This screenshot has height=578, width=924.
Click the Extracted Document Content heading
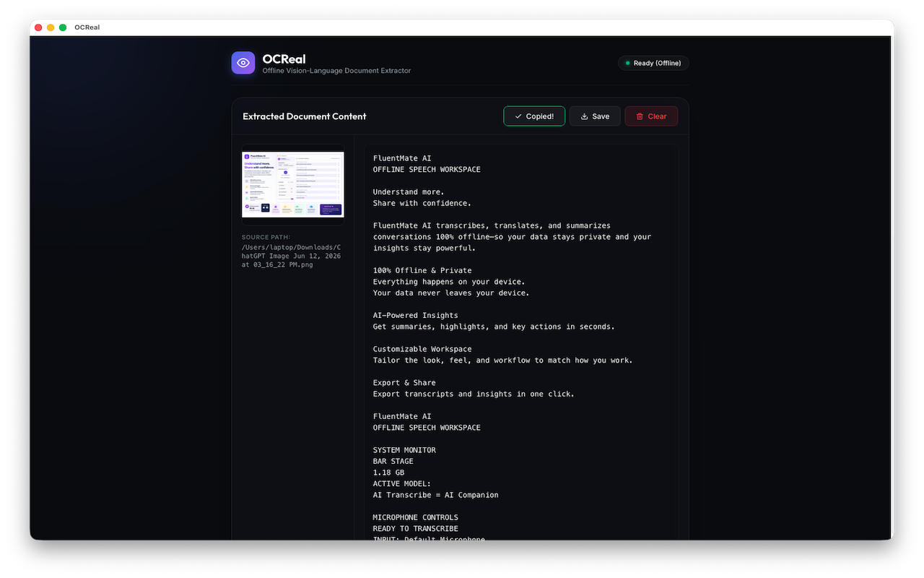(x=305, y=116)
